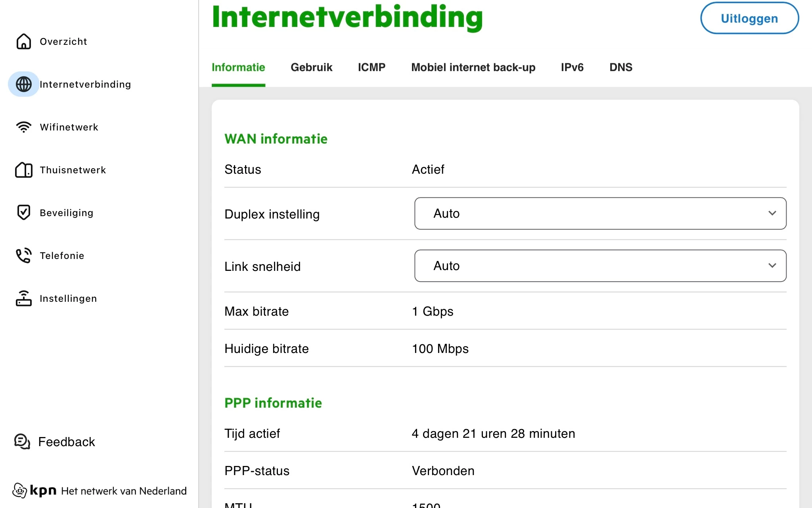Click the KPN crown logo
The width and height of the screenshot is (812, 508).
pos(19,491)
